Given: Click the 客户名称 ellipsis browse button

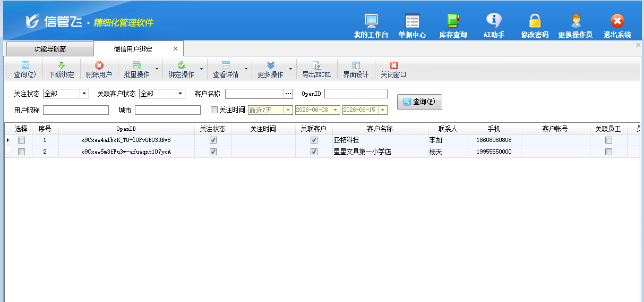Looking at the screenshot, I should coord(288,94).
